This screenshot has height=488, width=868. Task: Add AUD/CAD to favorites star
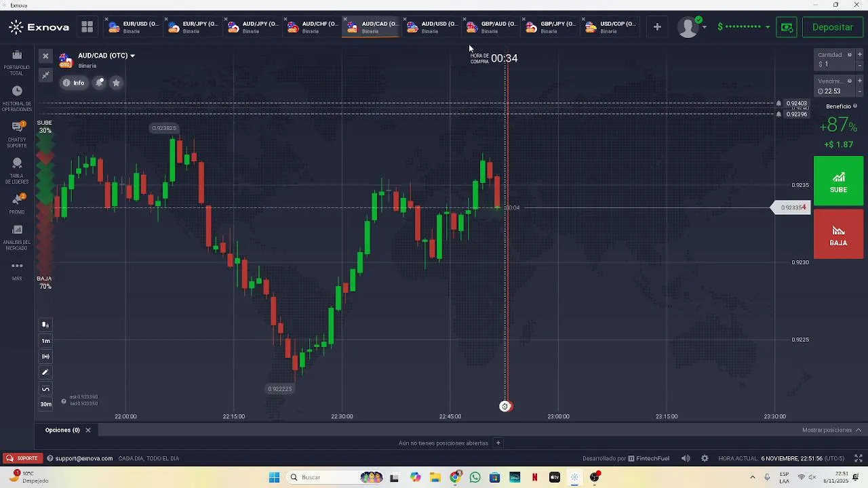click(x=116, y=83)
